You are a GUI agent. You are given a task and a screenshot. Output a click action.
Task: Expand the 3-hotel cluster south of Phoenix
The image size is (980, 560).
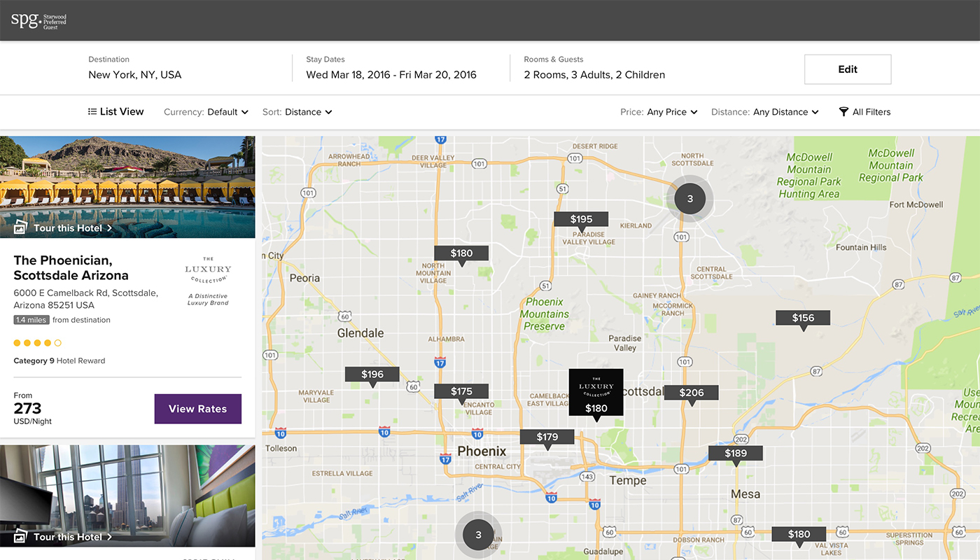tap(479, 535)
